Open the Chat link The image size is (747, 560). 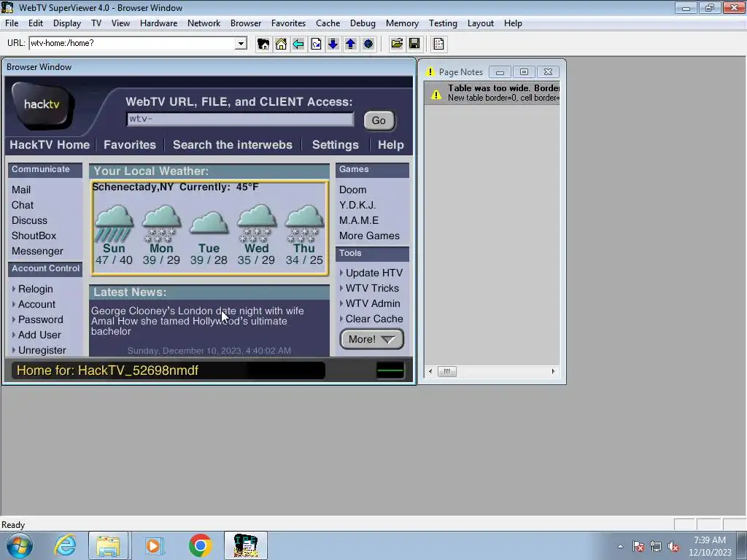[x=23, y=205]
